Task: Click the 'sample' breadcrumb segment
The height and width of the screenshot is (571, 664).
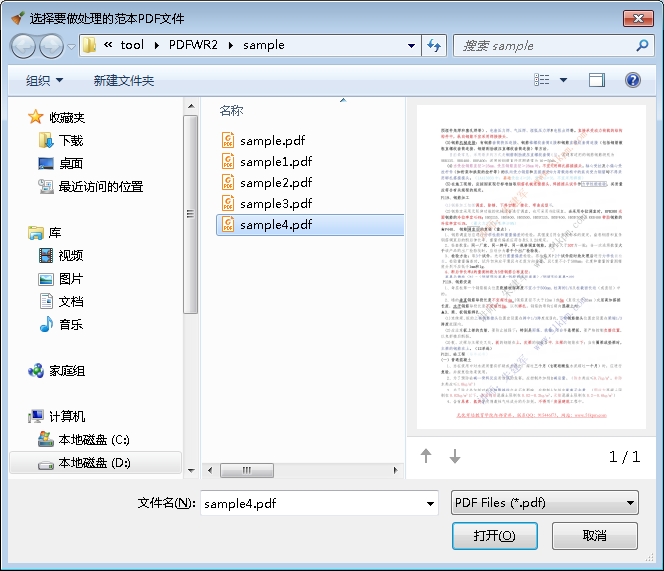Action: (263, 45)
